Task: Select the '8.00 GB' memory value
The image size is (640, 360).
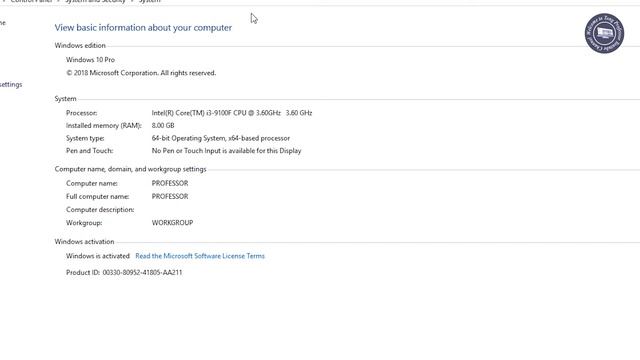Action: click(163, 126)
